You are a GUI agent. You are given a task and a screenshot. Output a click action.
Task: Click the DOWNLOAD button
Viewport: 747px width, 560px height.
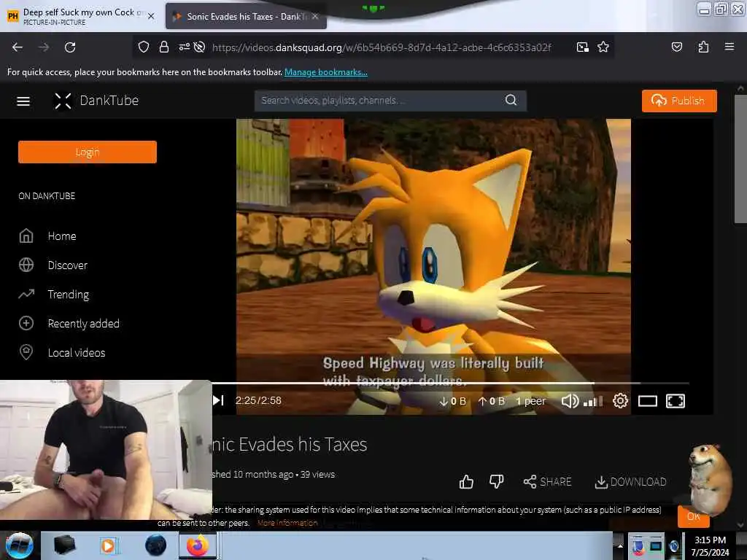pyautogui.click(x=630, y=482)
